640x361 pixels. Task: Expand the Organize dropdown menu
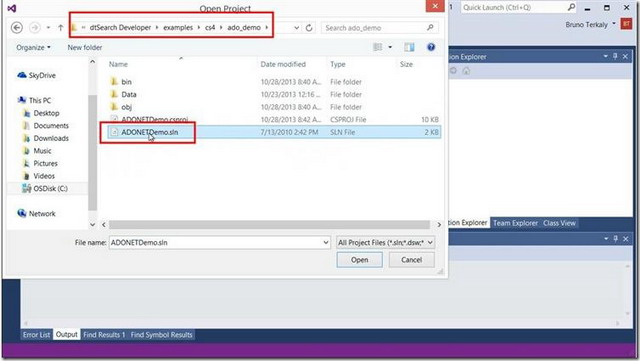pyautogui.click(x=33, y=47)
